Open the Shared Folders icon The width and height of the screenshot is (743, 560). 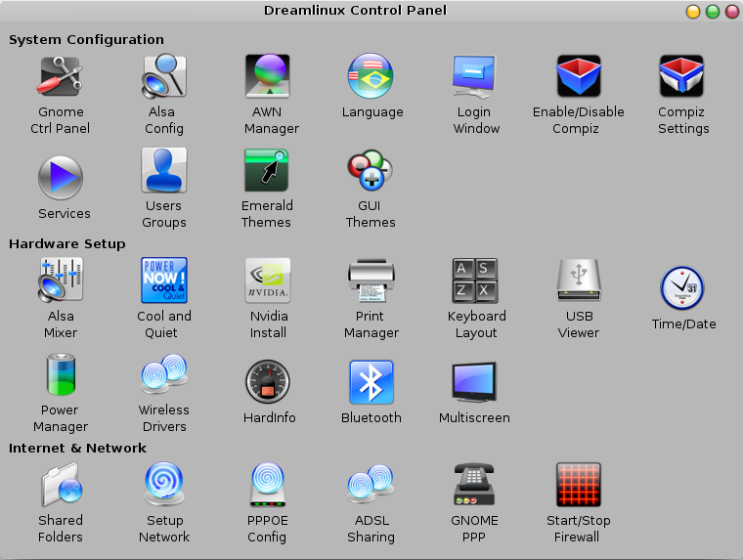[x=61, y=485]
